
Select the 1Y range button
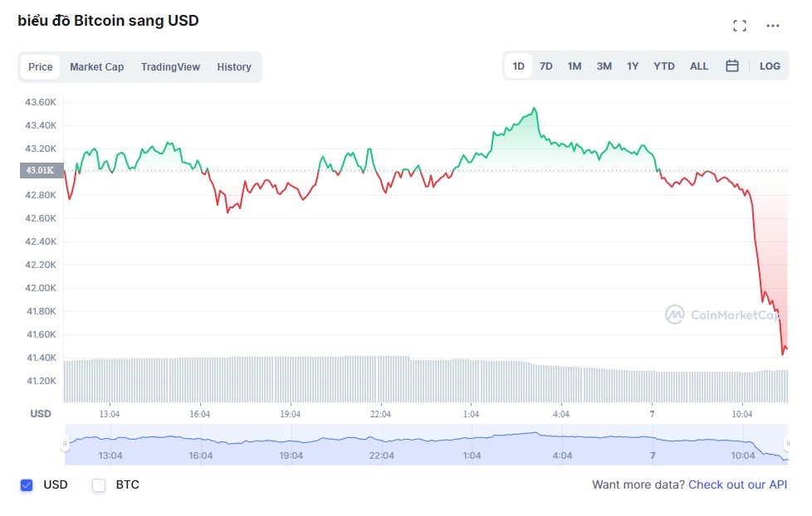click(633, 66)
